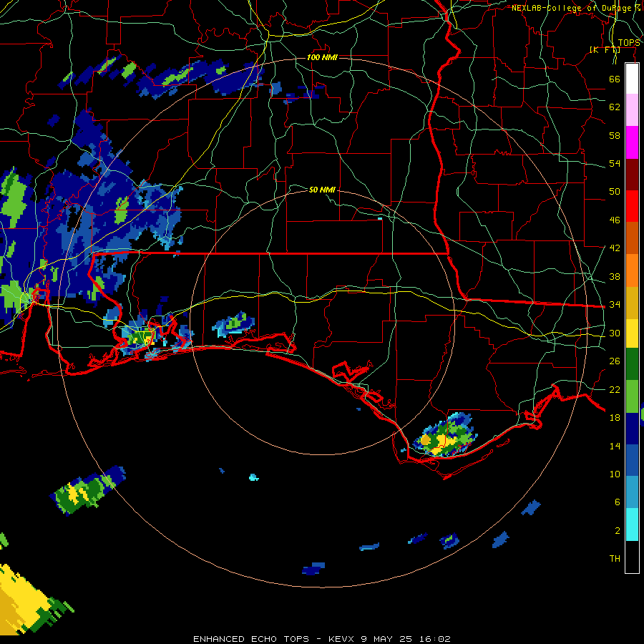The image size is (644, 644).
Task: Click the legend value '34'
Action: click(615, 304)
